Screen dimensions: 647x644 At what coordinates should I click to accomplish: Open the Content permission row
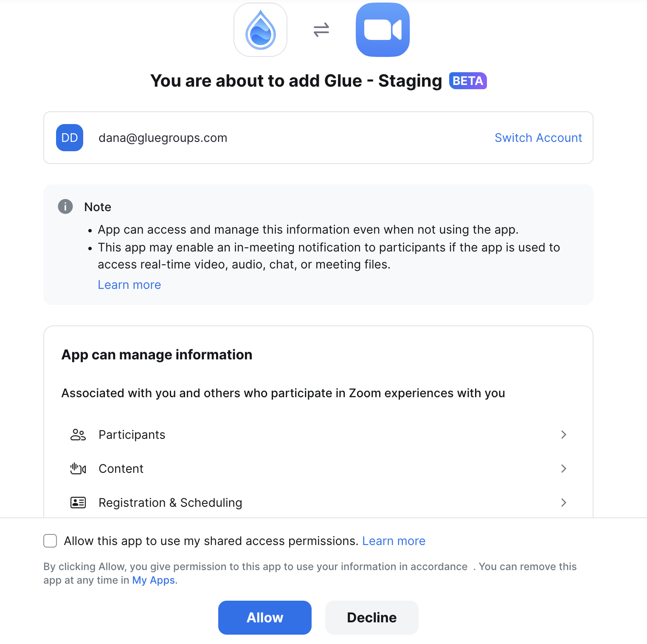click(x=318, y=469)
